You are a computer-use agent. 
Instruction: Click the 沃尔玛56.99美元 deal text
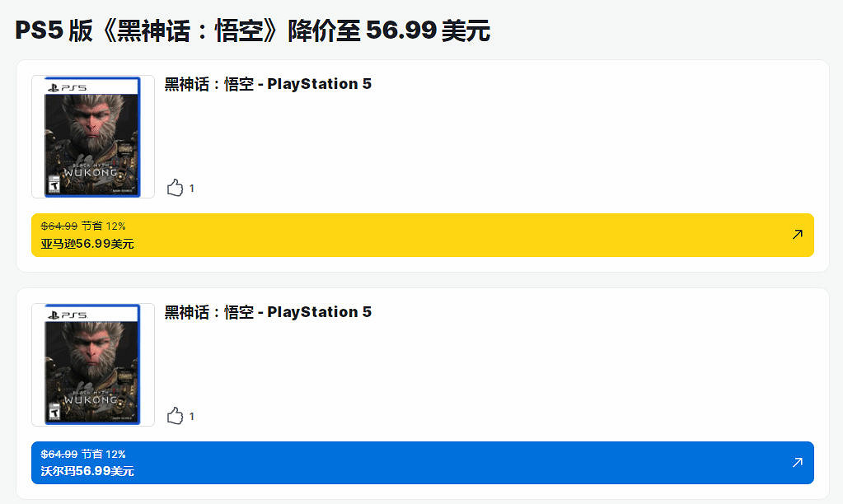point(87,472)
